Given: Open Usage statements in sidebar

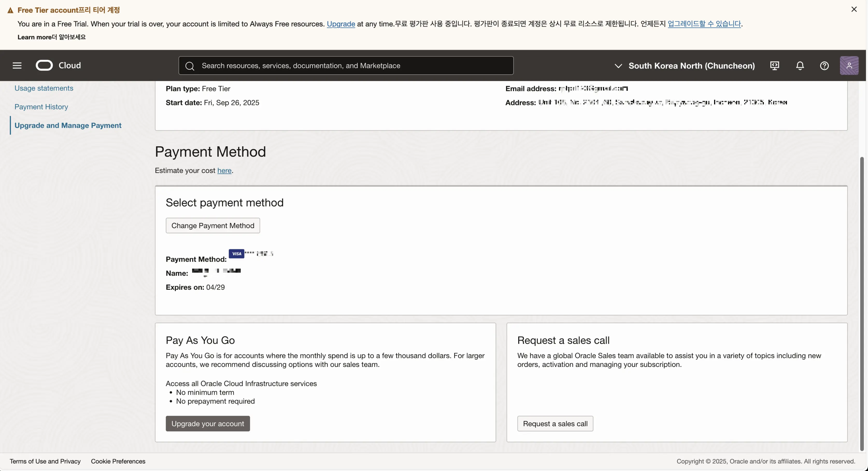Looking at the screenshot, I should click(44, 88).
